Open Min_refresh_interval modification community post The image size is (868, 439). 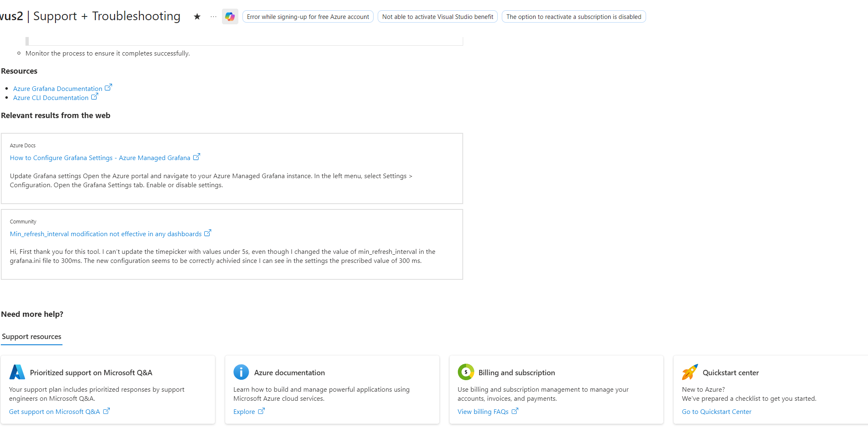[106, 234]
